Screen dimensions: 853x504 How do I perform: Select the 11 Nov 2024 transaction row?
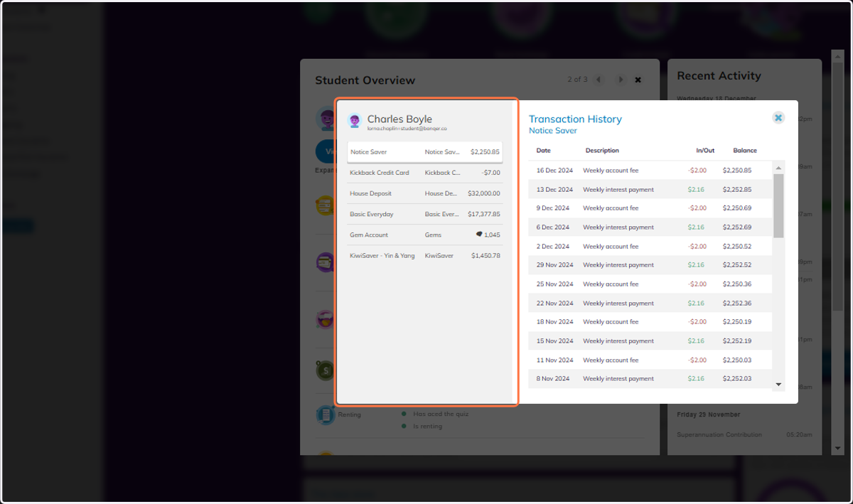[x=650, y=360]
